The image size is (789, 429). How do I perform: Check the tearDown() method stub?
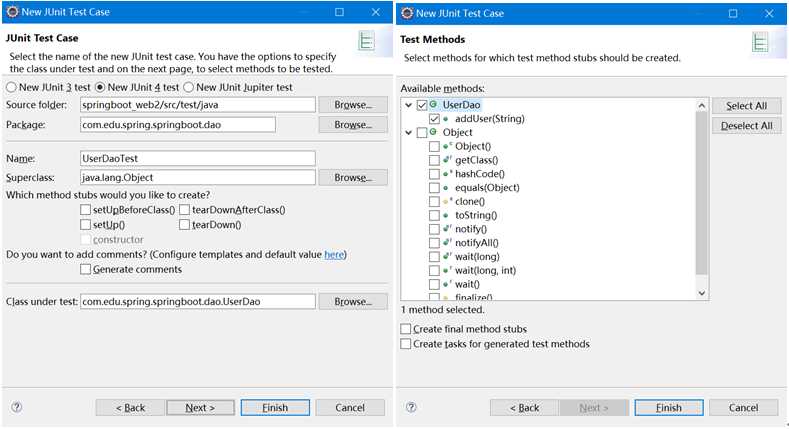click(185, 224)
